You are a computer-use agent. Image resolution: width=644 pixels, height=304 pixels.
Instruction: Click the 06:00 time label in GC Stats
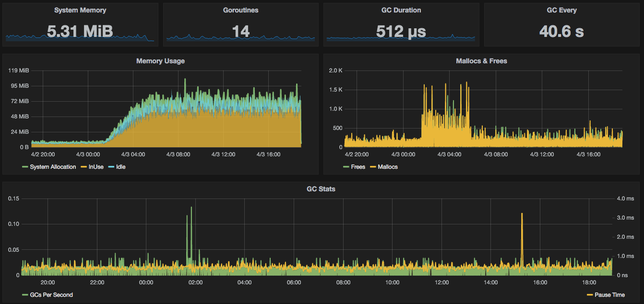pyautogui.click(x=294, y=282)
